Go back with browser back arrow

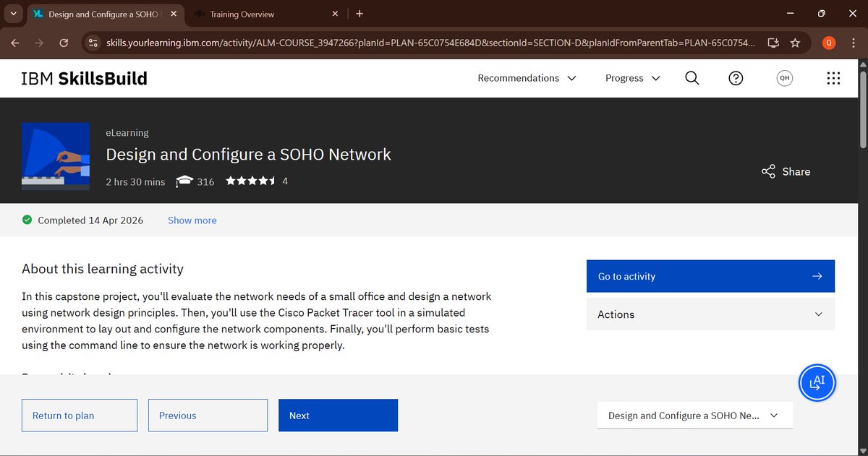click(15, 43)
